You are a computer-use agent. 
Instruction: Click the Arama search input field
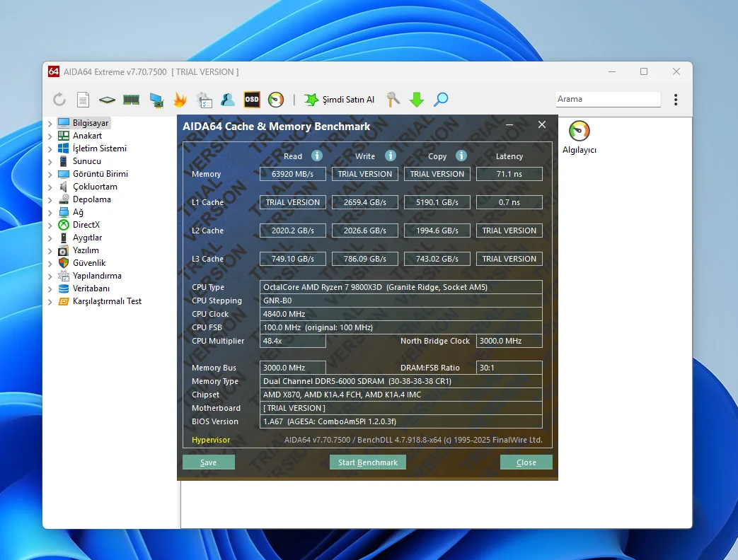tap(607, 99)
